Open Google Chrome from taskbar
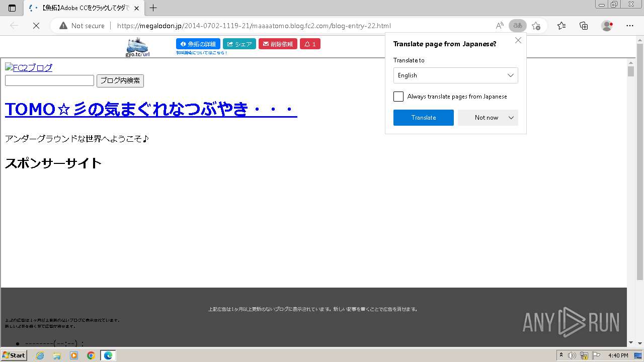 point(91,355)
